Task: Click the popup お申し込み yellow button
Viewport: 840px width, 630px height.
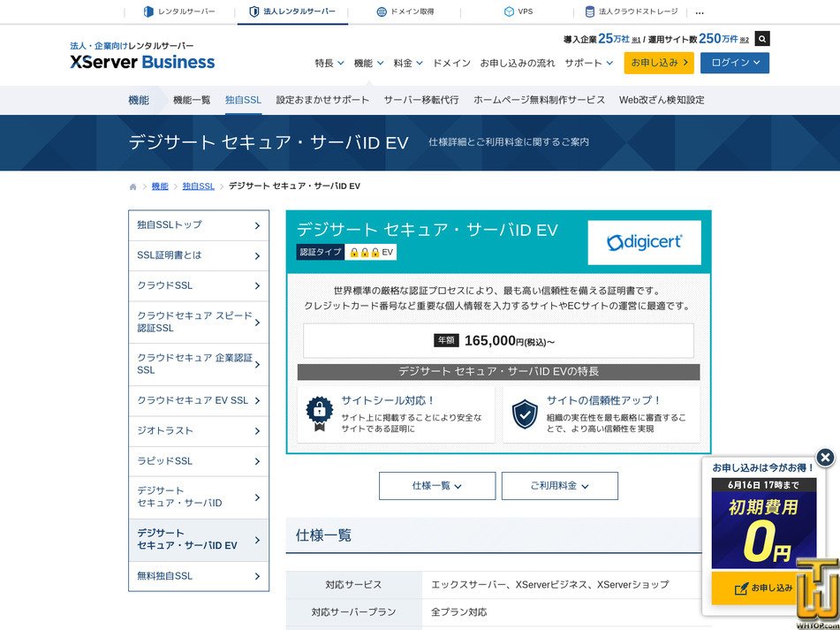Action: (x=764, y=588)
